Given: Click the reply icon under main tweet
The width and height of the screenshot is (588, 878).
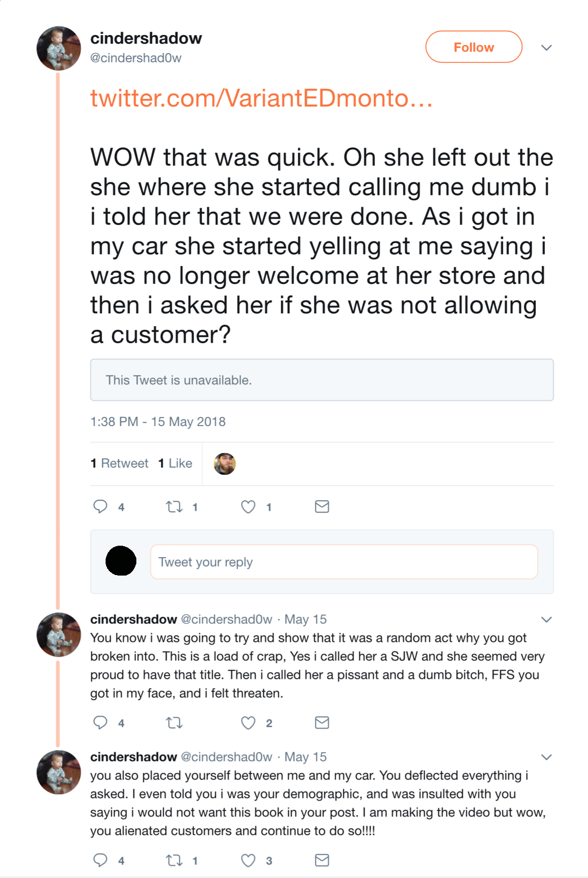Looking at the screenshot, I should click(x=100, y=506).
